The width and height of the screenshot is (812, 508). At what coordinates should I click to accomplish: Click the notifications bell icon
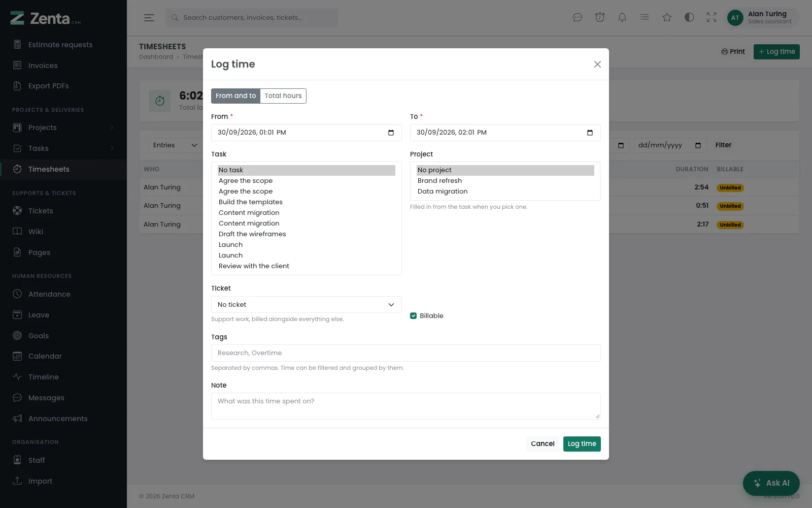622,18
